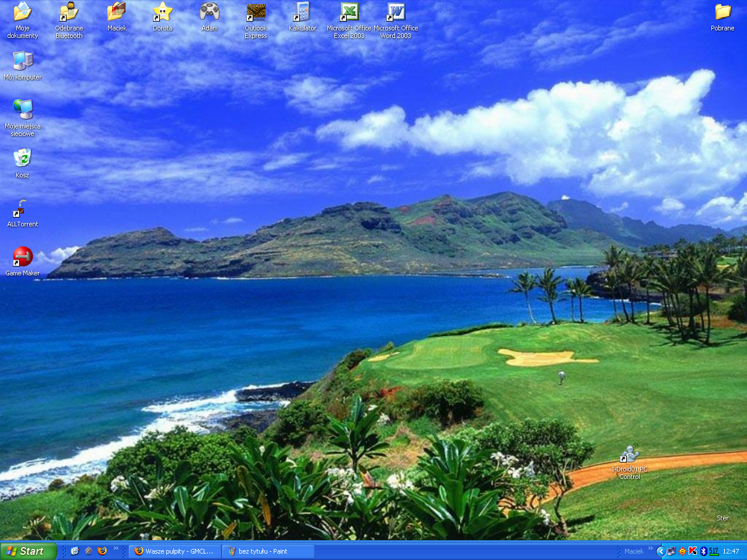Click the Odebrane Bluetooth folder icon
The image size is (747, 560).
pos(69,12)
